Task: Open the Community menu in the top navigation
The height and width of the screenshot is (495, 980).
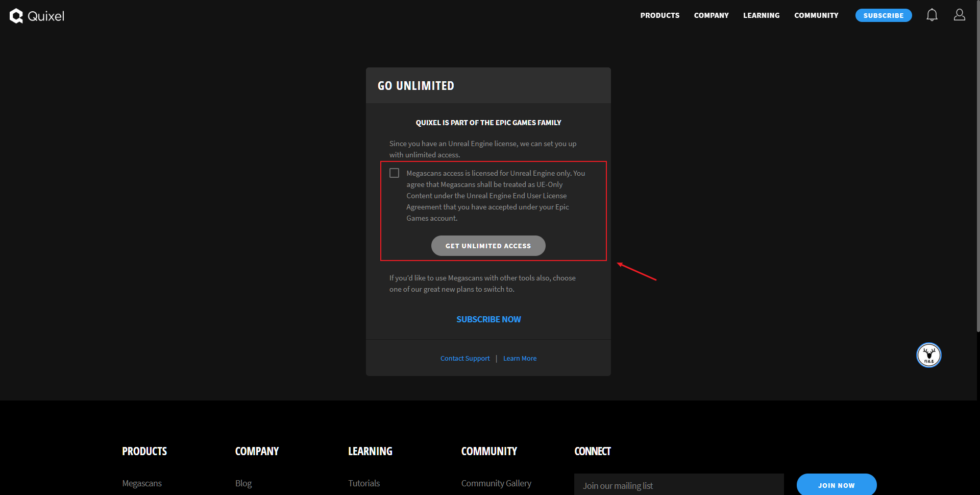Action: pyautogui.click(x=816, y=15)
